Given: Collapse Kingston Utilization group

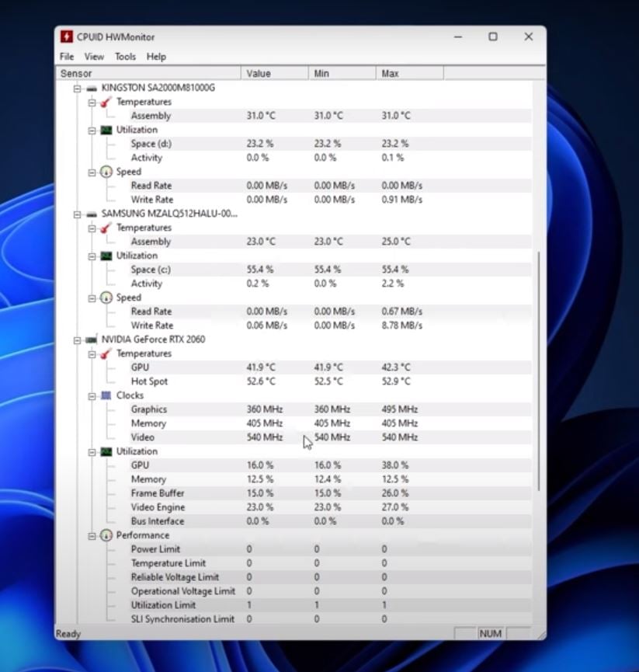Looking at the screenshot, I should tap(92, 131).
